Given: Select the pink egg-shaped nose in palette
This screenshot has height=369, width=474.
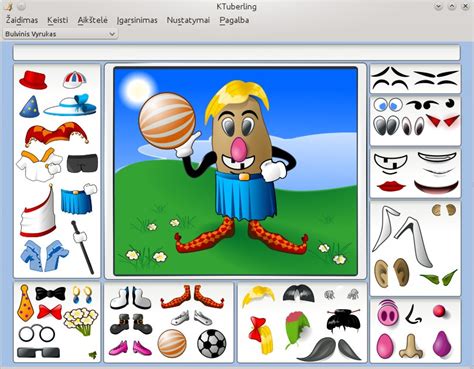Looking at the screenshot, I should coord(384,347).
